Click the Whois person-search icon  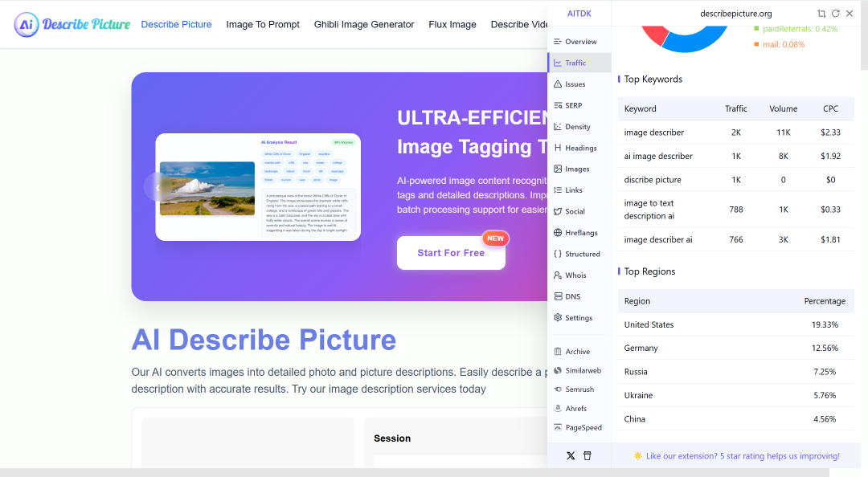(558, 275)
